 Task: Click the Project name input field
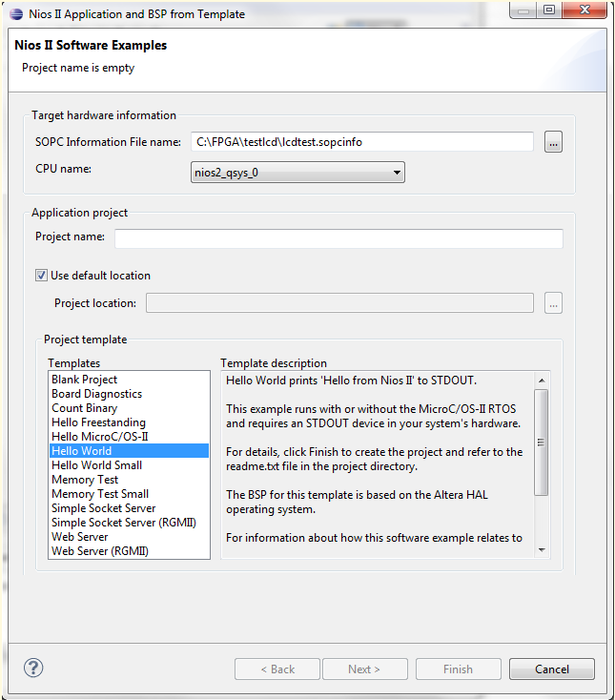[x=338, y=238]
